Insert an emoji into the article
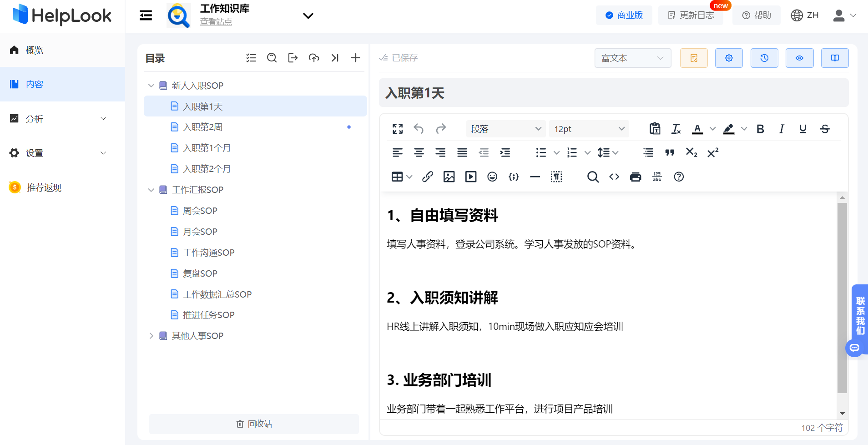Image resolution: width=868 pixels, height=445 pixels. click(x=492, y=177)
